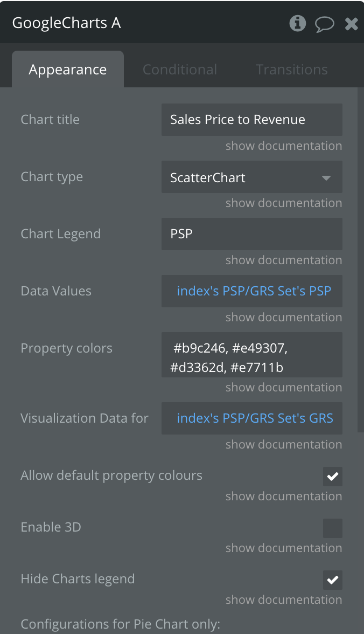Click the Chart Legend PSP field

(x=251, y=234)
